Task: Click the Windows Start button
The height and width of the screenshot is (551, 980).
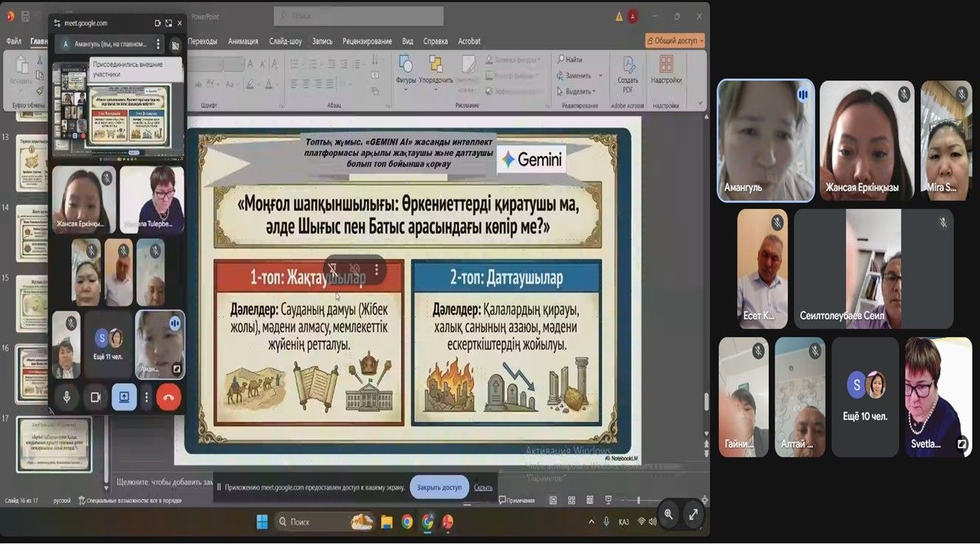Action: coord(262,522)
